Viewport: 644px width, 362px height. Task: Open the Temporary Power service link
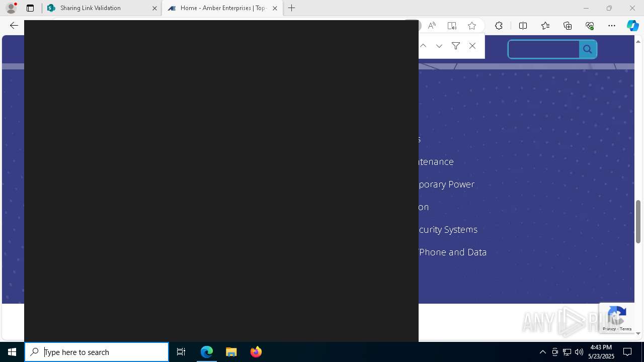pos(446,184)
